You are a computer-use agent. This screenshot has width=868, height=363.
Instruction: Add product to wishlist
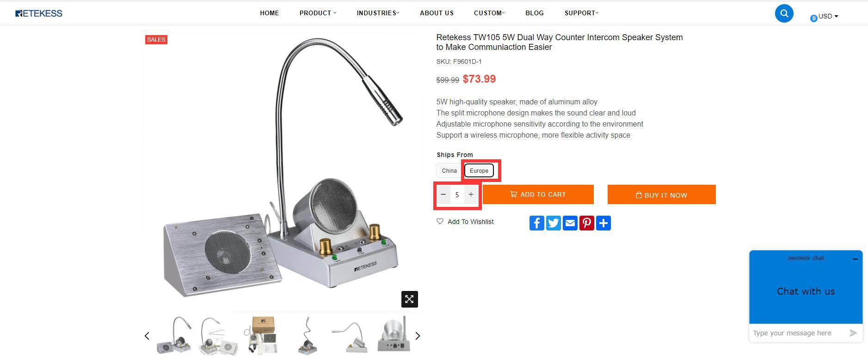(x=465, y=222)
